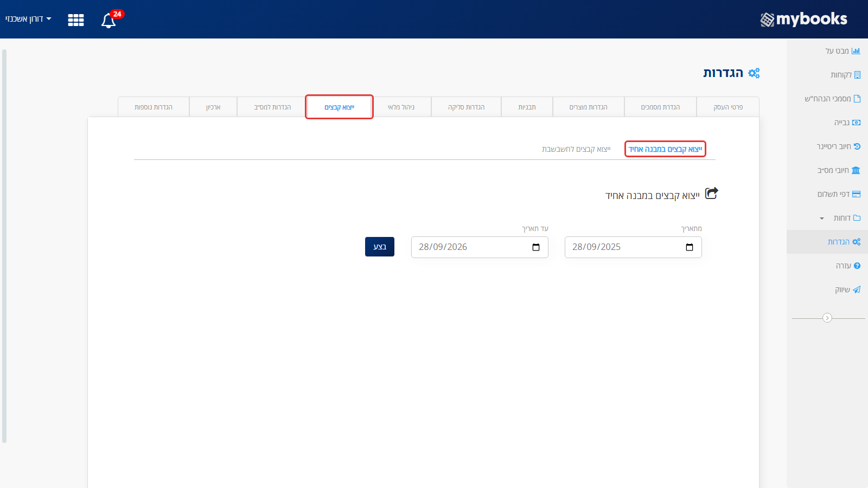868x488 pixels.
Task: Open the הגדרות מוצרים tab
Action: pos(589,107)
